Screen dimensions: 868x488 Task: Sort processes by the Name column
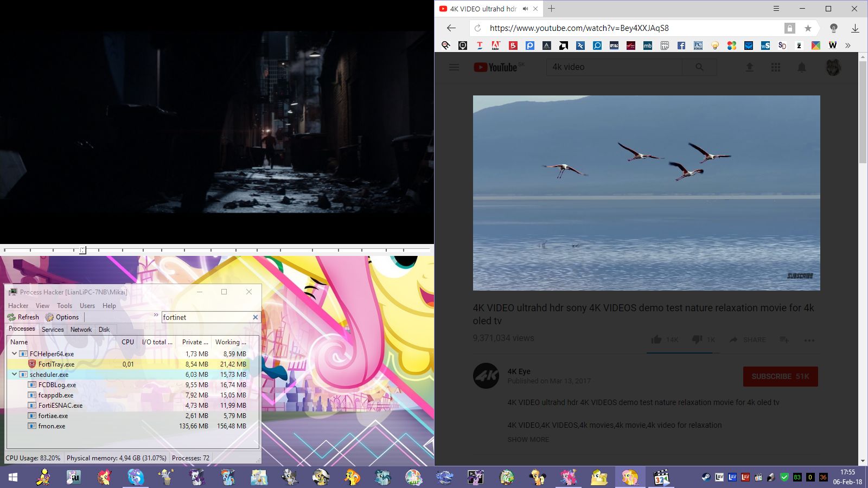click(x=62, y=342)
